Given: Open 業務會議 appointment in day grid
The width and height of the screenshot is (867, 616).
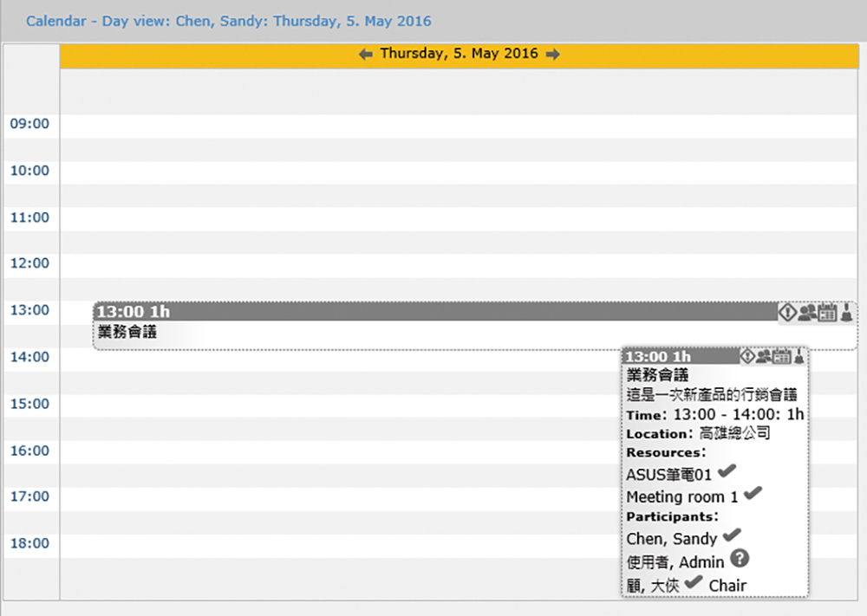Looking at the screenshot, I should click(x=127, y=332).
